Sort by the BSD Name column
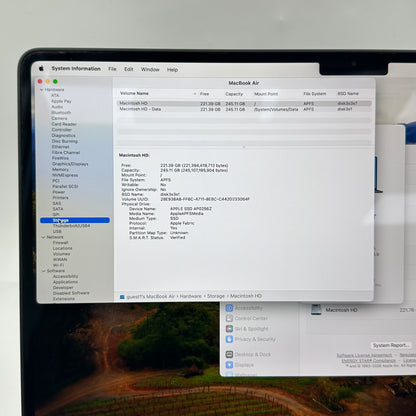Screen dimensions: 416x416 click(x=348, y=94)
